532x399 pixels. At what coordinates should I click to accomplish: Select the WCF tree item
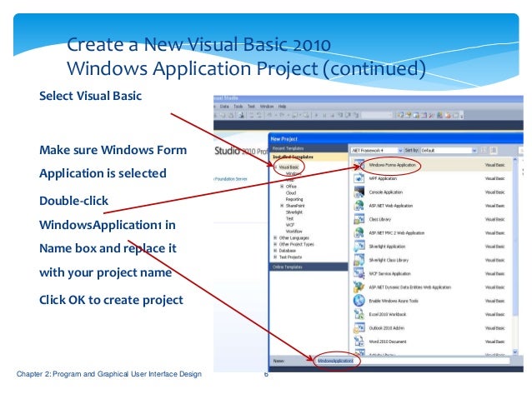click(290, 225)
